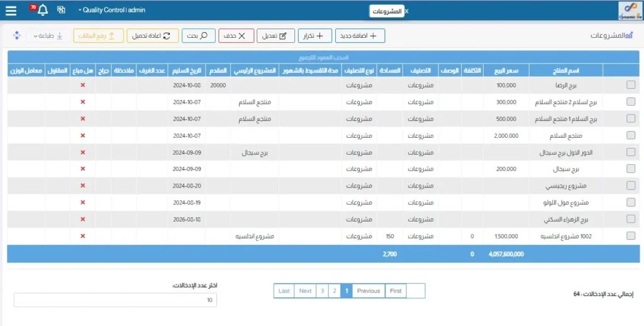The height and width of the screenshot is (326, 644).
Task: Check the box for برج سيجال row
Action: 631,169
